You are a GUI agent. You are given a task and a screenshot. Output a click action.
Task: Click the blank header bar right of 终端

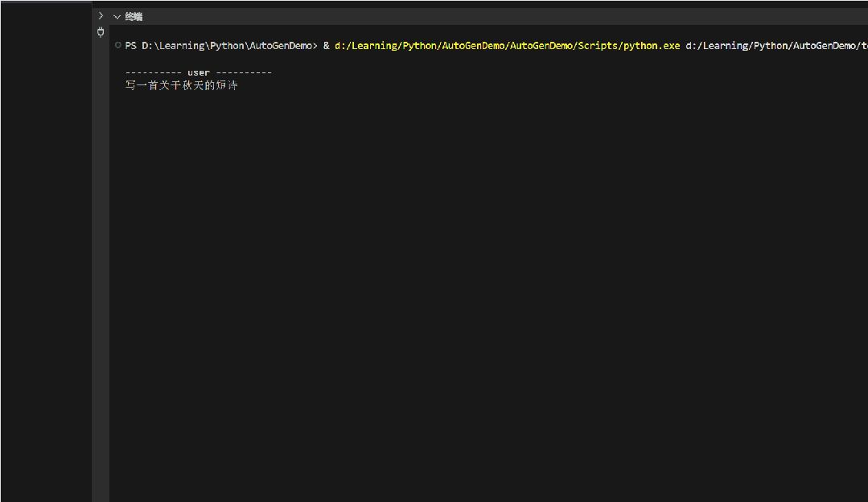pyautogui.click(x=483, y=17)
